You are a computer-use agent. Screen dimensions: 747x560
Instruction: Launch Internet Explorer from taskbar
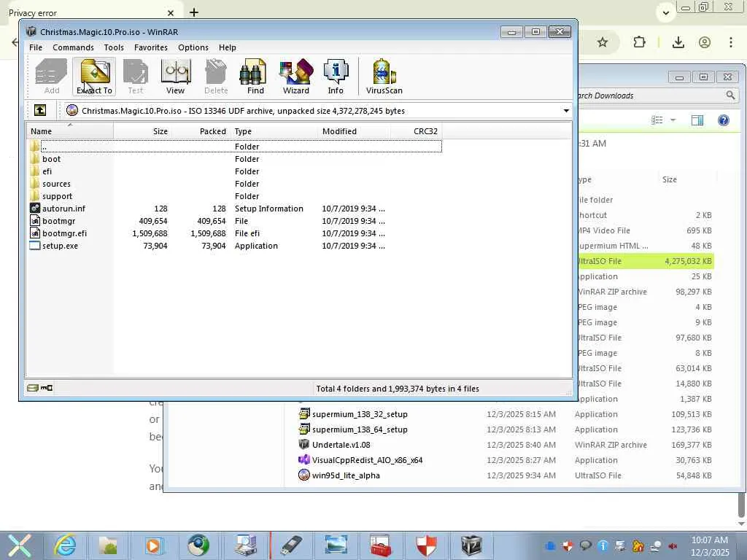64,545
